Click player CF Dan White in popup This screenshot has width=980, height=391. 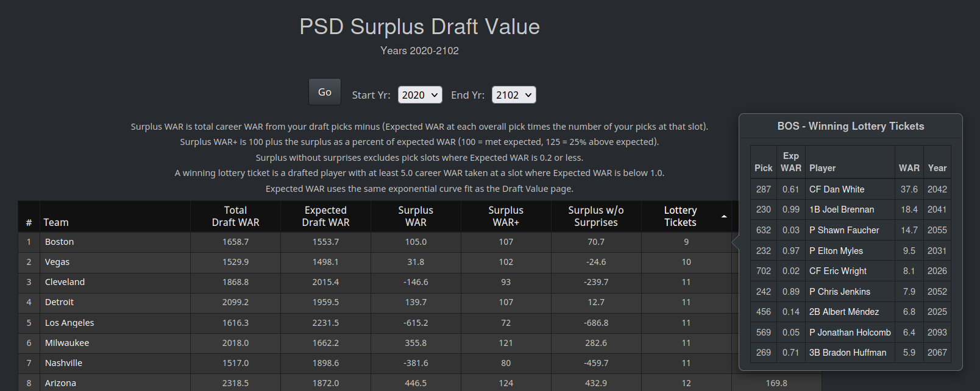point(836,189)
